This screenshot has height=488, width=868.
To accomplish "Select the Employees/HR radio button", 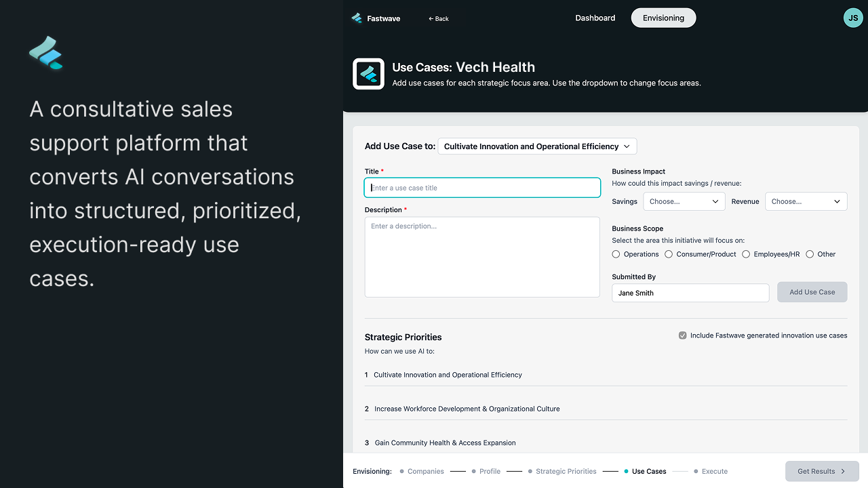I will tap(746, 254).
